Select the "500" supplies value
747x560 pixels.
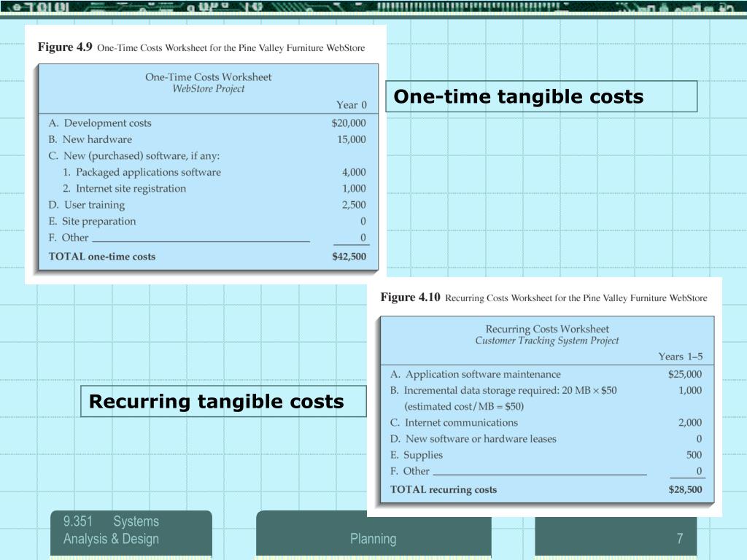[694, 455]
